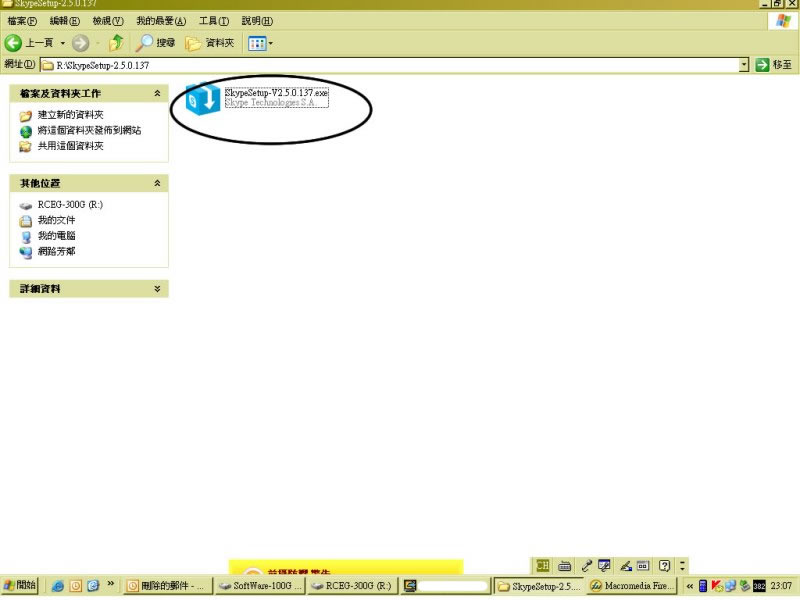The image size is (800, 600).
Task: Open 我的文件 in other places
Action: pos(56,220)
